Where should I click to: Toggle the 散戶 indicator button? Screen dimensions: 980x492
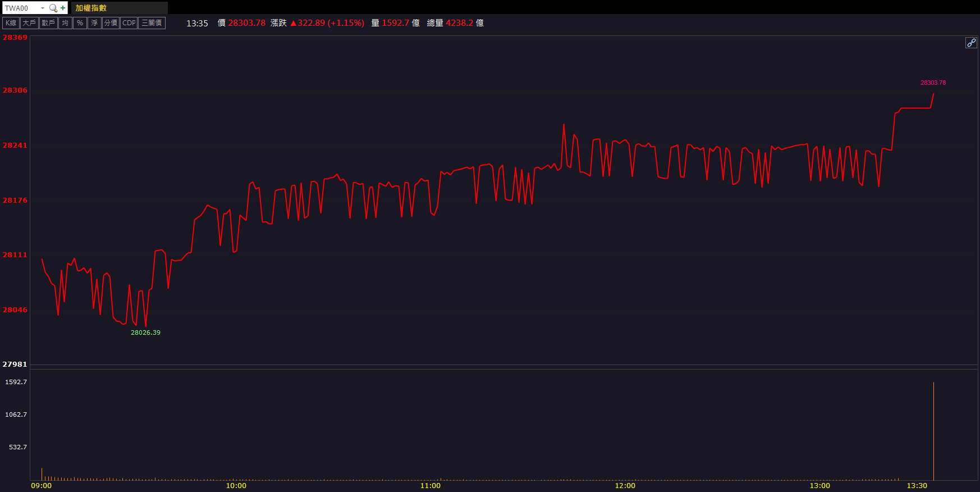(x=48, y=23)
